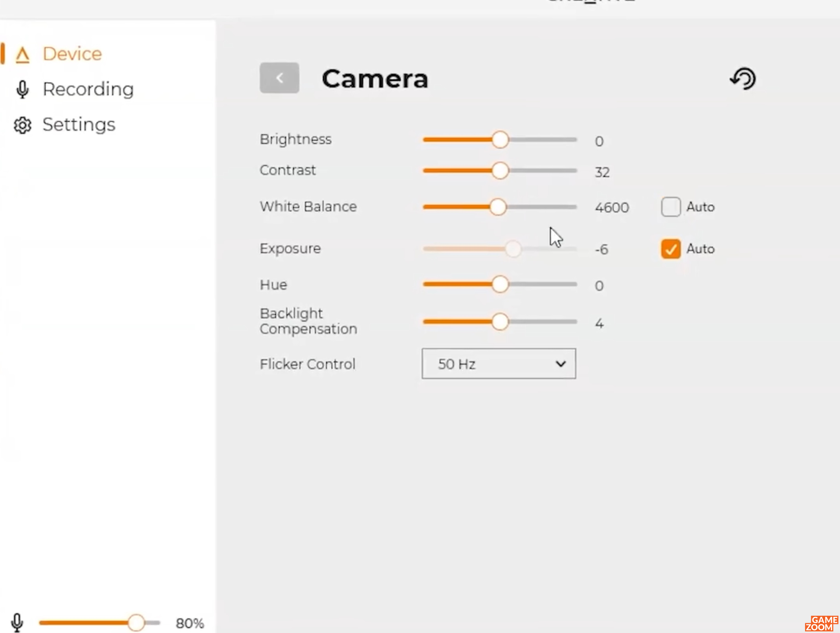Click the Brightness slider handle

tap(500, 139)
